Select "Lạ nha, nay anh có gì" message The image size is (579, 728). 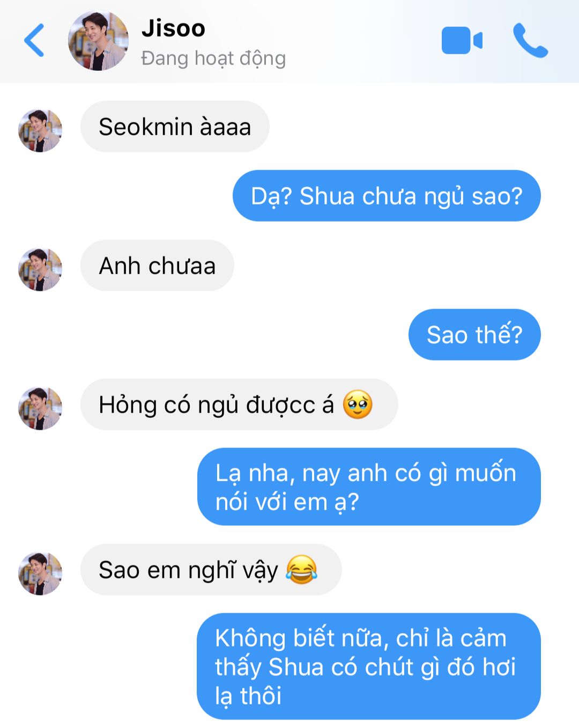click(368, 487)
